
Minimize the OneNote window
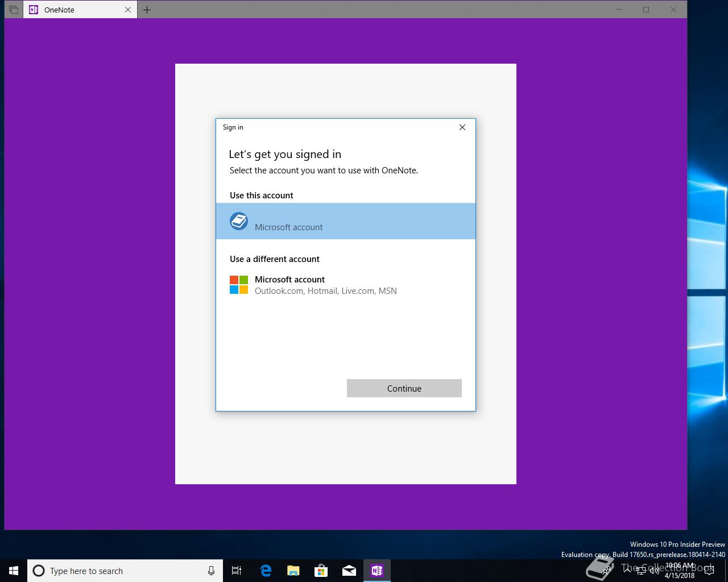(619, 10)
